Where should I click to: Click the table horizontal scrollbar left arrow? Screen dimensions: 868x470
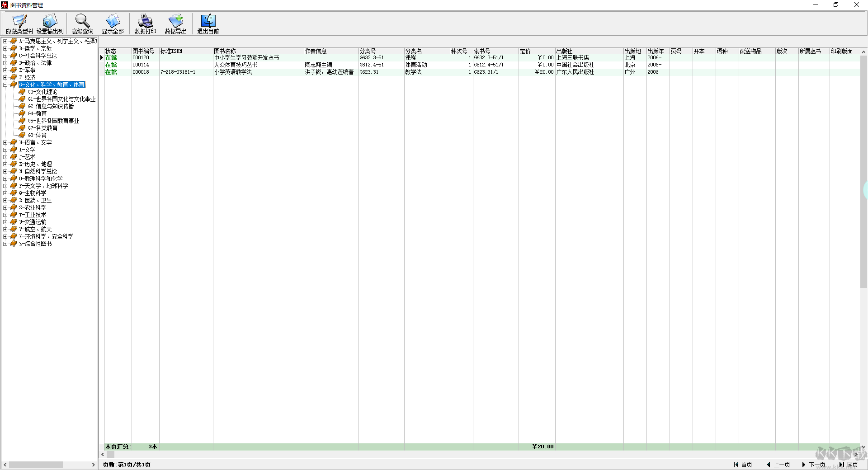point(103,454)
